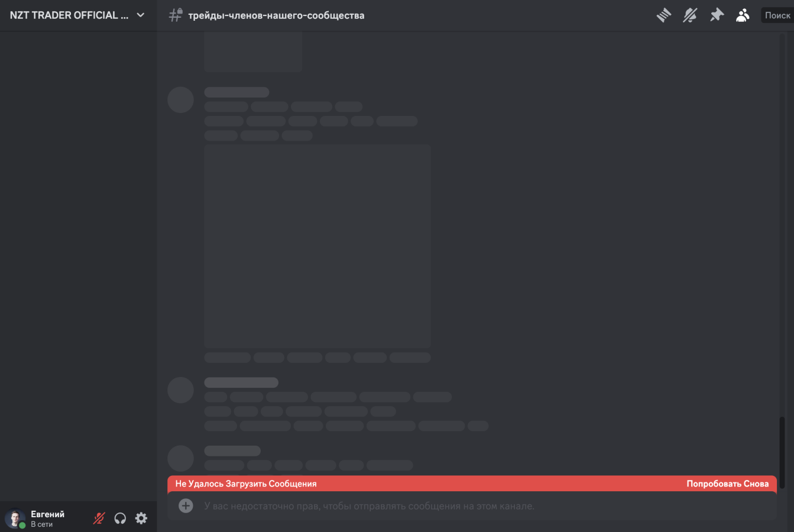Click Попробовать Снова to retry loading
The image size is (794, 532).
727,484
